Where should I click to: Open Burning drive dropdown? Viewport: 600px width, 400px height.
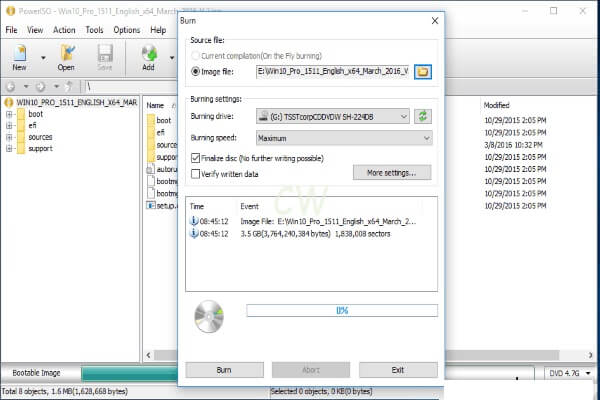[x=333, y=116]
